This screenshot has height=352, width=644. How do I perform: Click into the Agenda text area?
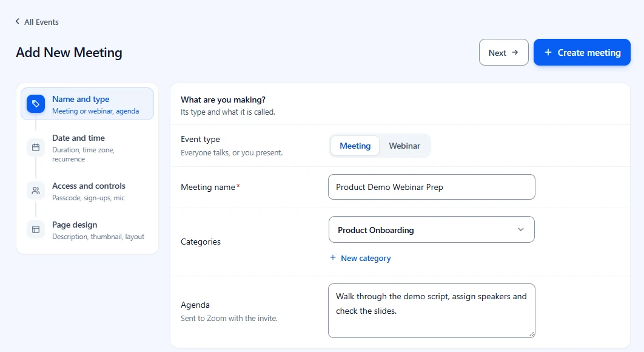(432, 311)
